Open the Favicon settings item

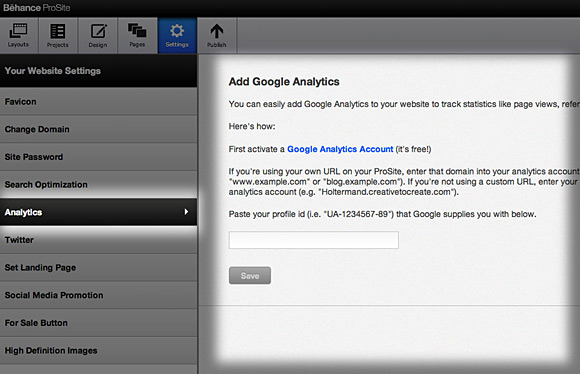click(x=98, y=101)
